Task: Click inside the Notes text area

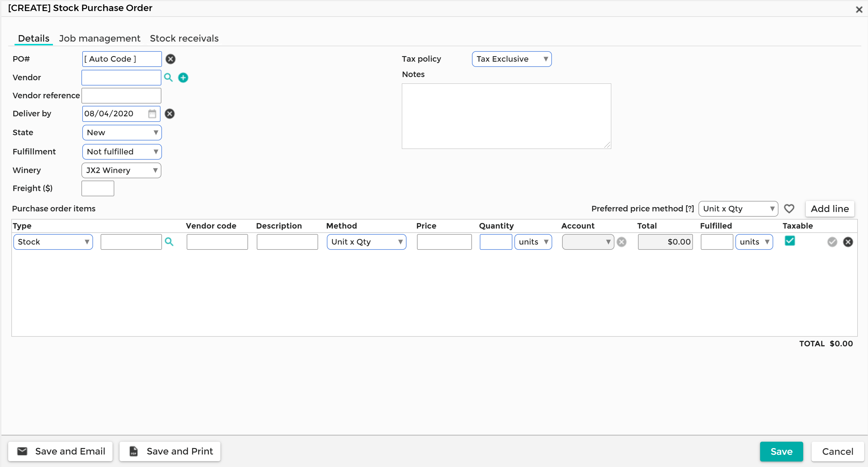Action: [x=506, y=116]
